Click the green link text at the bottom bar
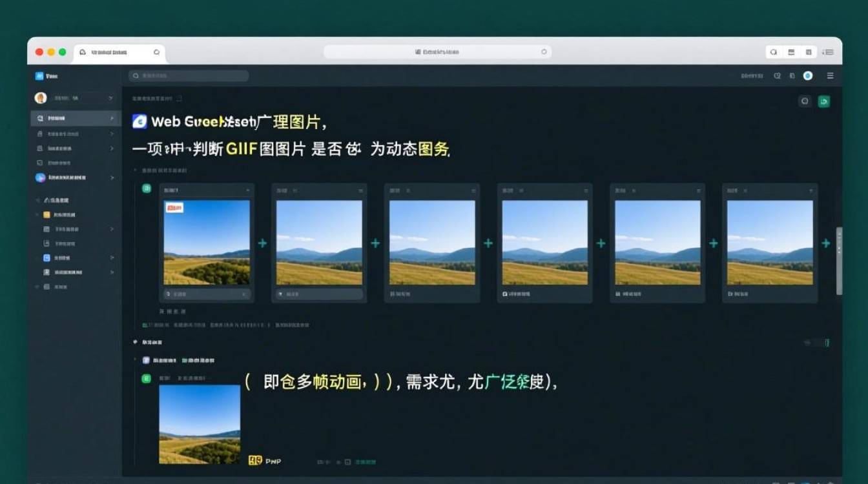Image resolution: width=868 pixels, height=484 pixels. coord(366,462)
